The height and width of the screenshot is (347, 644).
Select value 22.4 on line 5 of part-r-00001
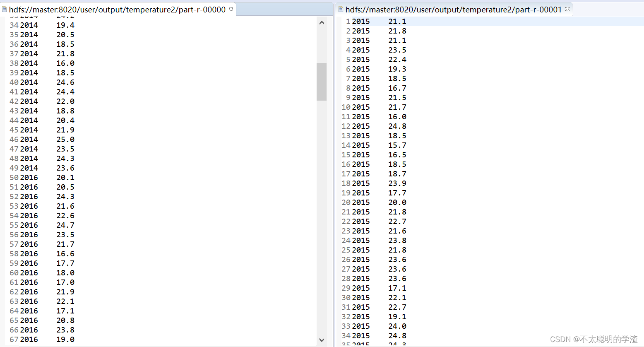click(x=397, y=60)
